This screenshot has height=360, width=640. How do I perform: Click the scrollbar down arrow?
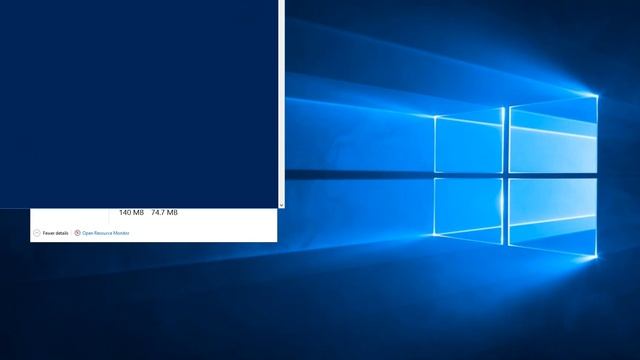(281, 204)
